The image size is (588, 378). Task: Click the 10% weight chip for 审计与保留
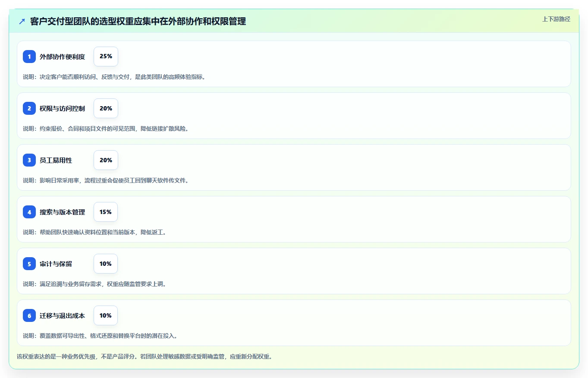click(x=106, y=264)
